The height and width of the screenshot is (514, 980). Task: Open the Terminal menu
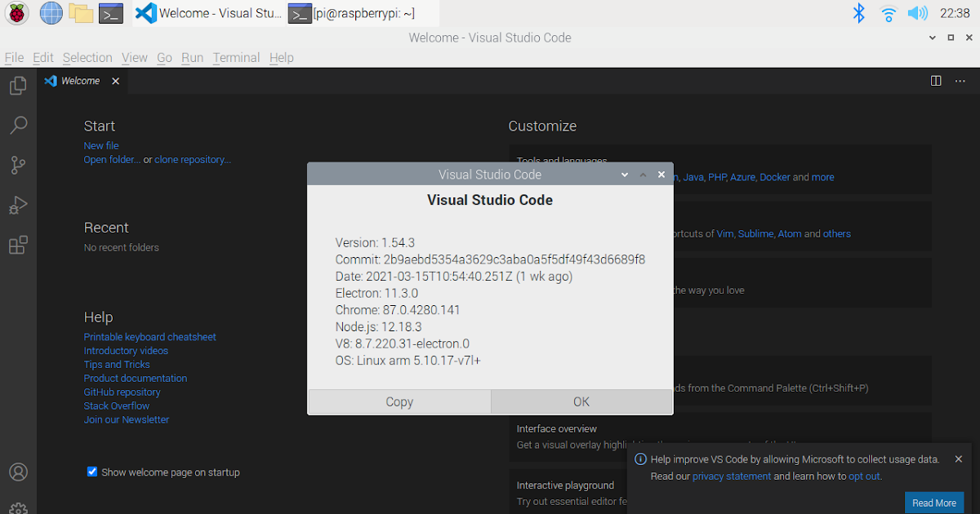[236, 57]
